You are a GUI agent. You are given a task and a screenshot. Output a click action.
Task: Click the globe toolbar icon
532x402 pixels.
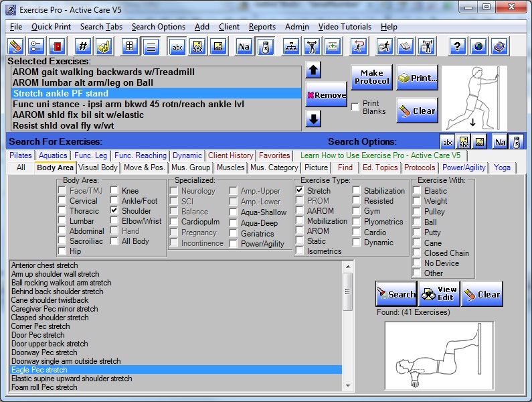[478, 46]
